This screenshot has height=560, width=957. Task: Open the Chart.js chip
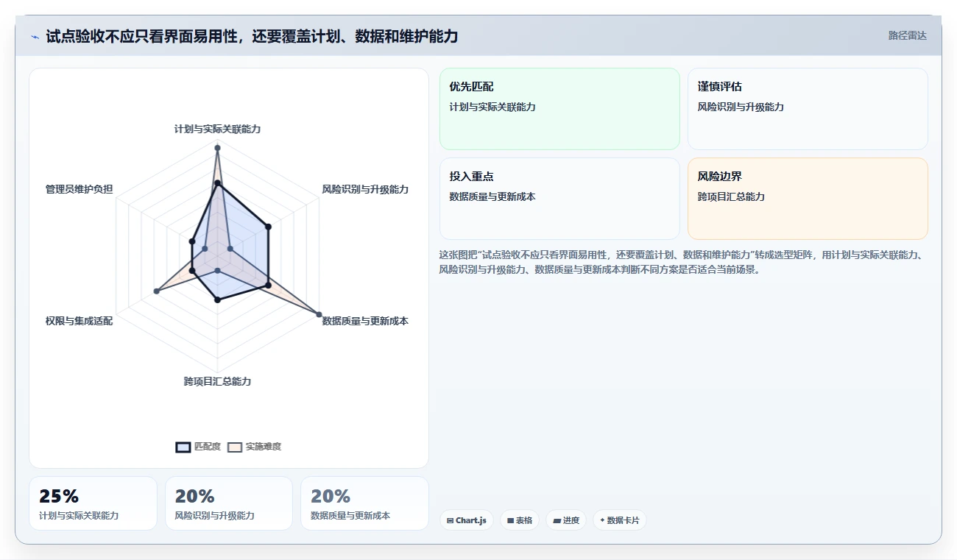pyautogui.click(x=467, y=520)
